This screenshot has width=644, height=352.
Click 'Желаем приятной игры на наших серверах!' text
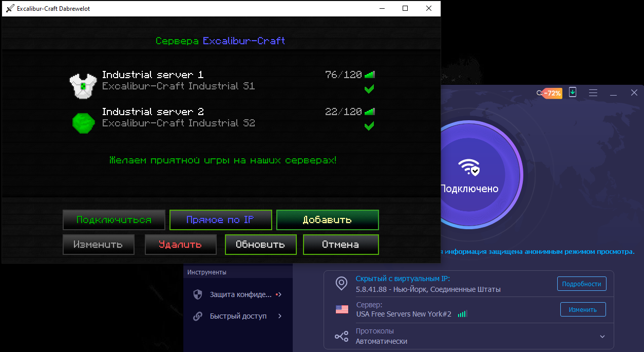pos(223,160)
